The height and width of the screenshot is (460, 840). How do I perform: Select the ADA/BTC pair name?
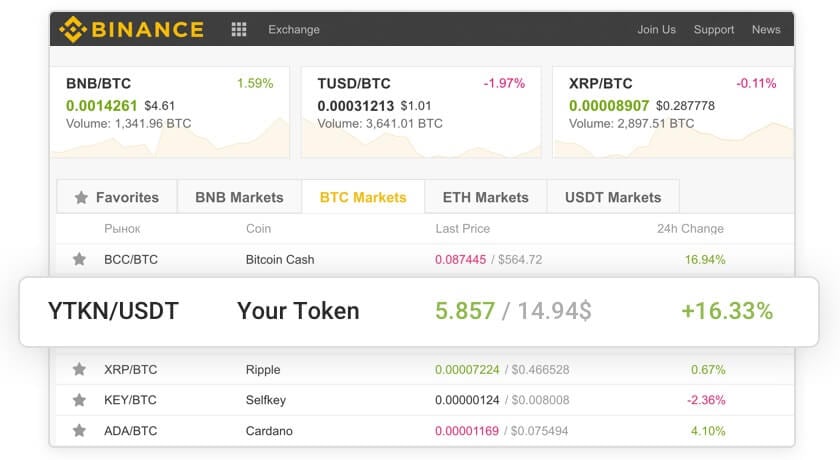click(x=131, y=431)
